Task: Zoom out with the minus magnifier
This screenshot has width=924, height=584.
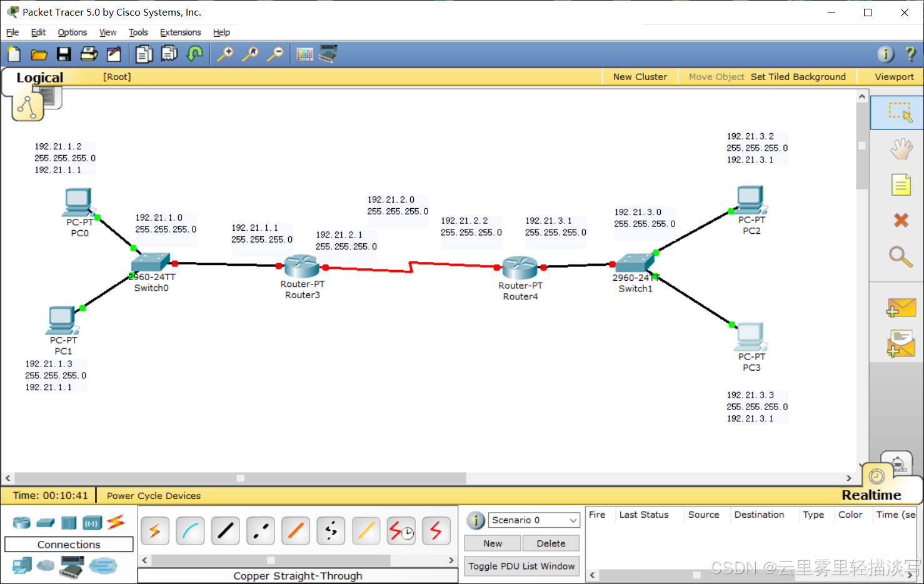Action: point(275,54)
